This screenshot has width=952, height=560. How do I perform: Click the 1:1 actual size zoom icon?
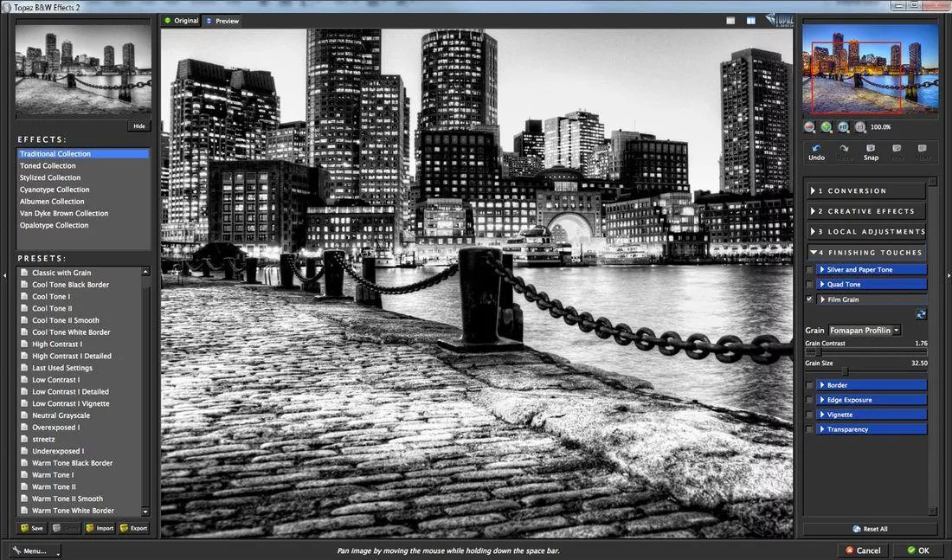pyautogui.click(x=859, y=126)
